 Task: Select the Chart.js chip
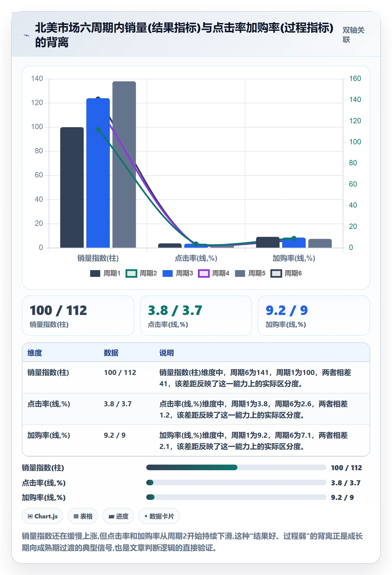pyautogui.click(x=43, y=516)
